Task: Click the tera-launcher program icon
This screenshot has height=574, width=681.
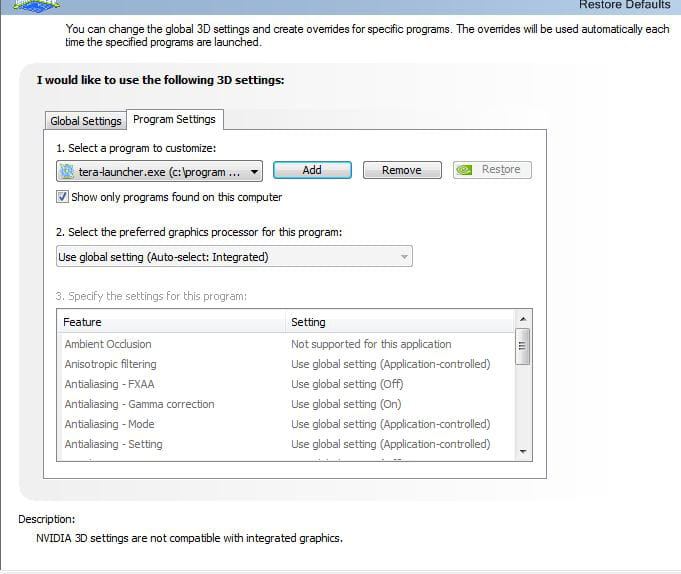Action: tap(67, 172)
